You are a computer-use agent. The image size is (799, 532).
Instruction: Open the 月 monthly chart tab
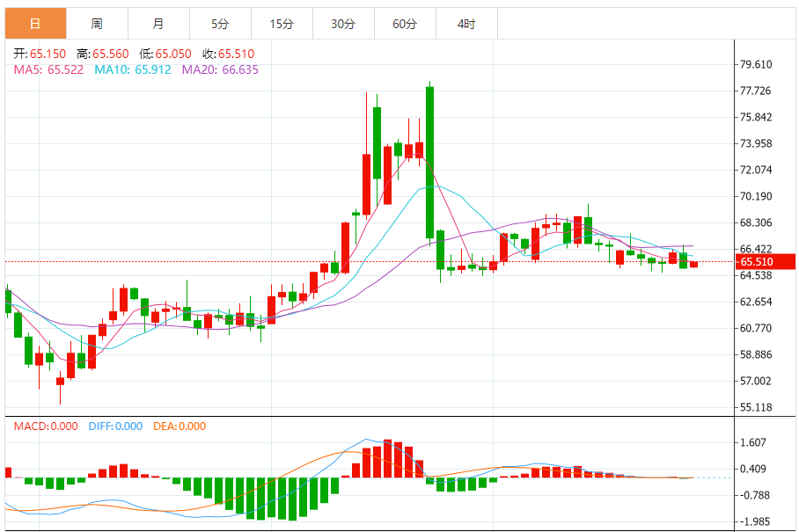pyautogui.click(x=158, y=24)
